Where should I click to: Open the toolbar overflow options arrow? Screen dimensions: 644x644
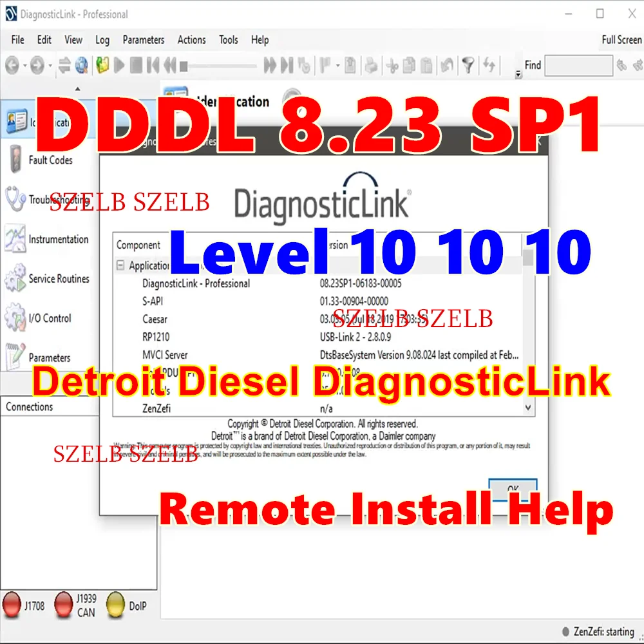[x=518, y=74]
